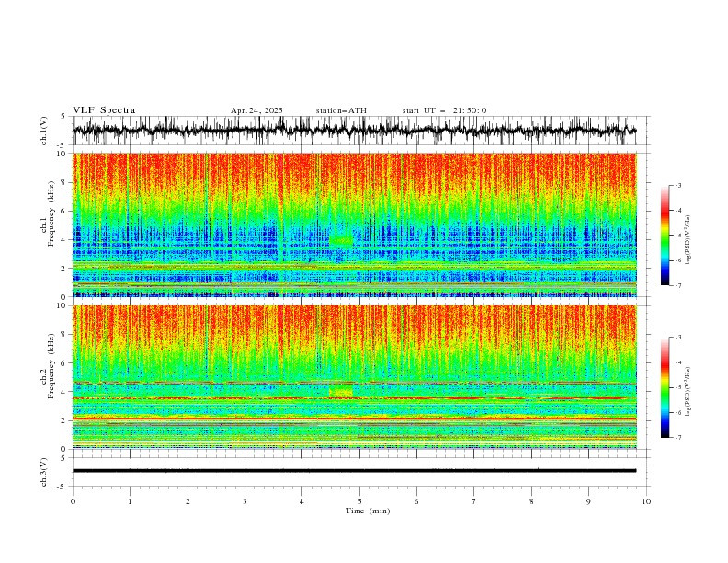Click the 'ch.3(V)' waveform axis label
This screenshot has width=728, height=563.
[44, 472]
